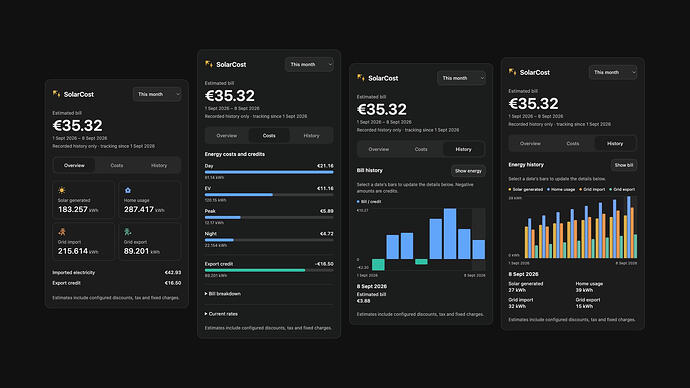
Task: Click the Grid export 15 kWh detail value
Action: (x=584, y=306)
